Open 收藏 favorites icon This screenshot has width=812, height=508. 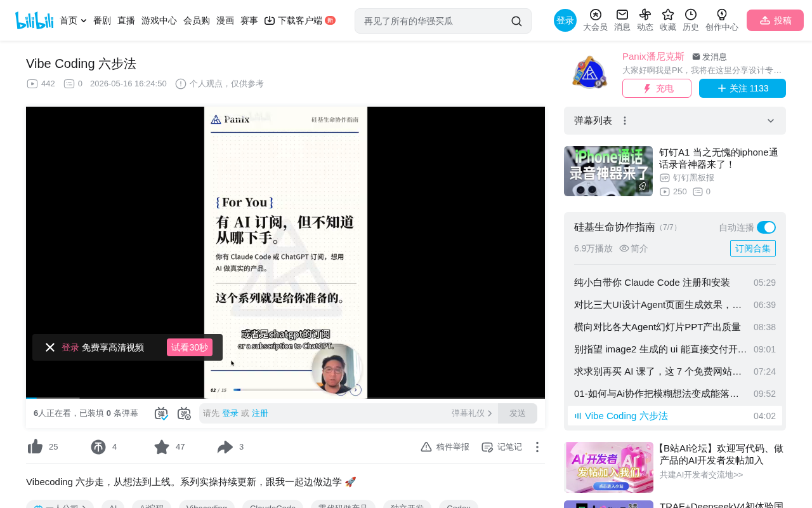(x=668, y=20)
